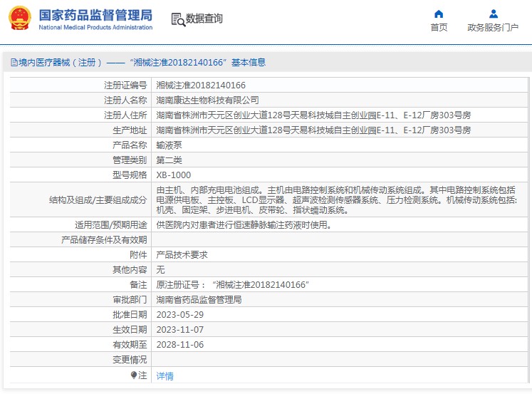
Task: Click the national emblem logo icon
Action: [x=20, y=19]
